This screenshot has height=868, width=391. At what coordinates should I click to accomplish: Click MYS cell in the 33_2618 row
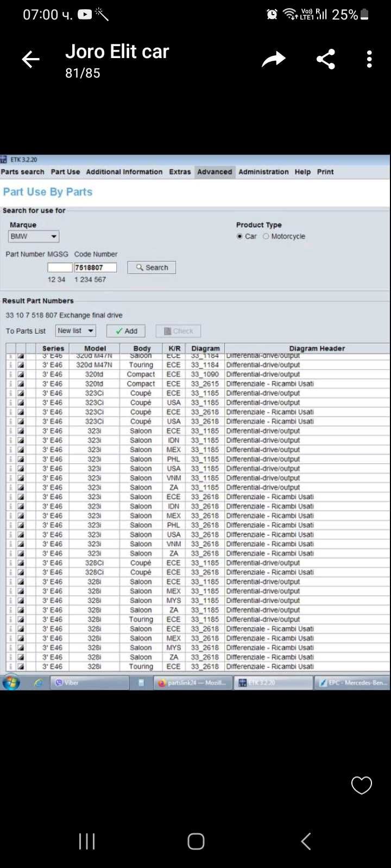coord(174,648)
